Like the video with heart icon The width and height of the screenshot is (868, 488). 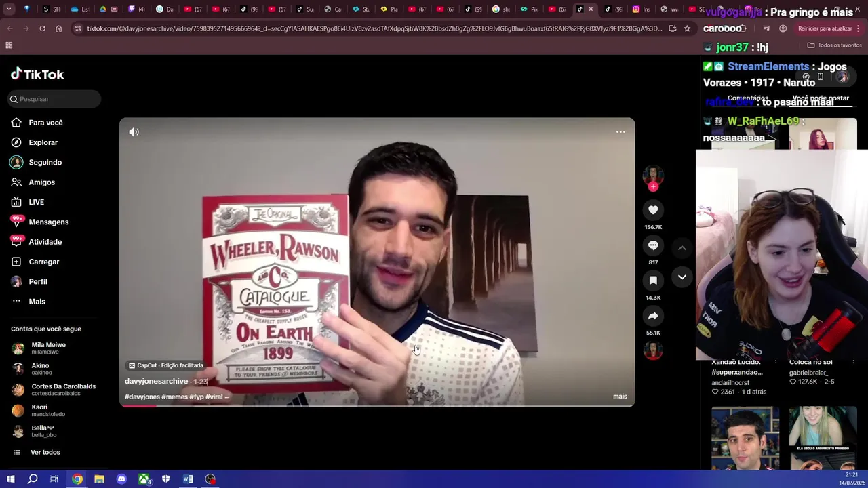653,210
